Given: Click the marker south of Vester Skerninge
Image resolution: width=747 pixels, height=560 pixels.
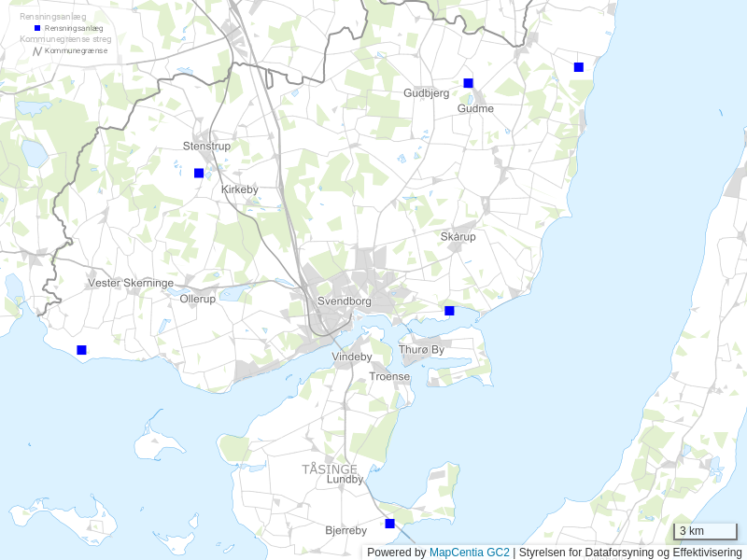Looking at the screenshot, I should coord(81,350).
